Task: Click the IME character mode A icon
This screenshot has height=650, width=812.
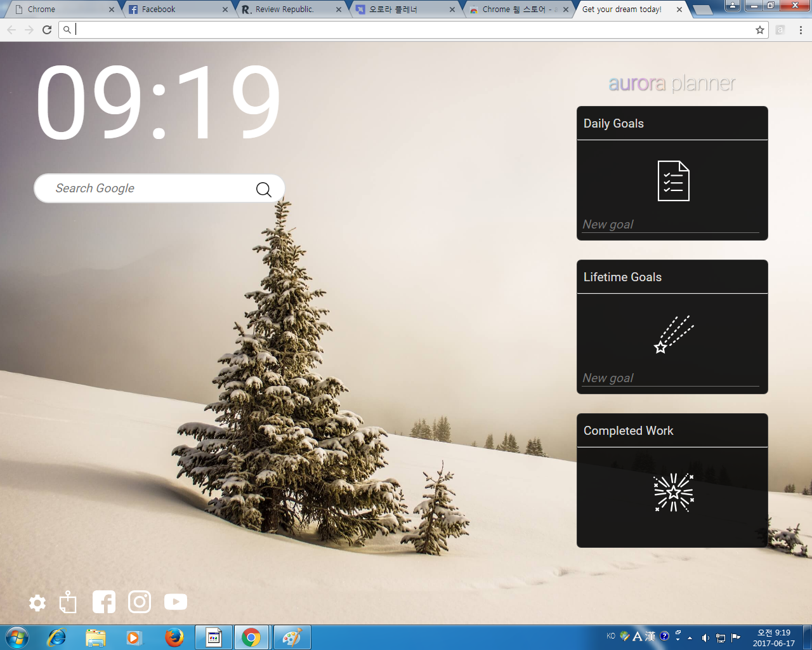Action: 638,636
